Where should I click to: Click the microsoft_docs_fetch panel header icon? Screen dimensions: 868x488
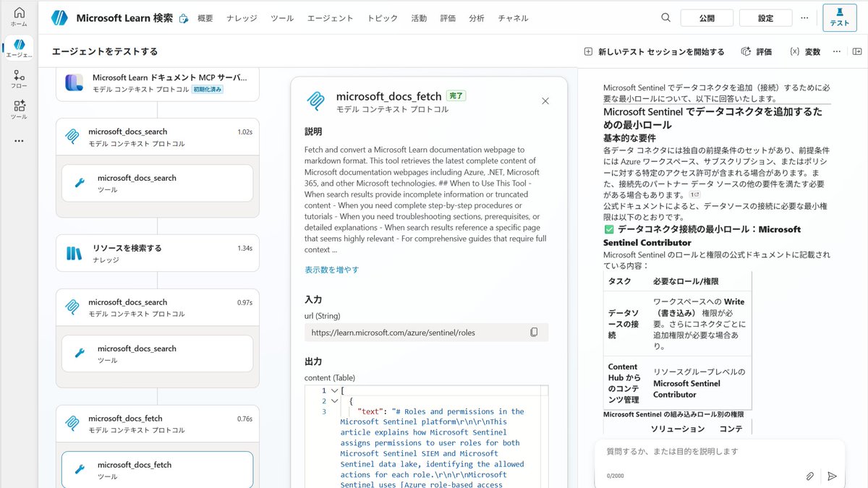coord(315,101)
